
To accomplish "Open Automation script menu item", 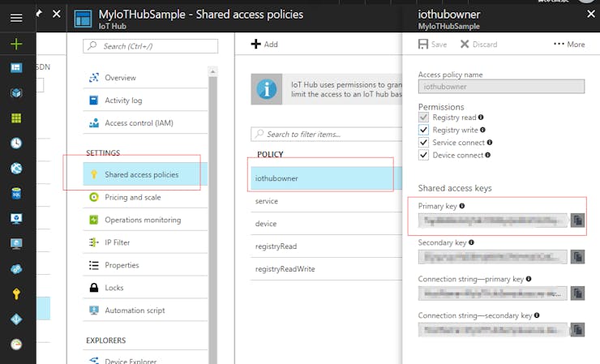I will (x=145, y=310).
